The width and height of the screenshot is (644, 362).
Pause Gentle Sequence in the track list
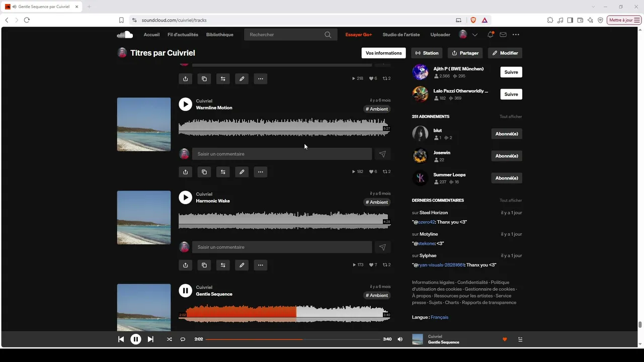(x=186, y=291)
